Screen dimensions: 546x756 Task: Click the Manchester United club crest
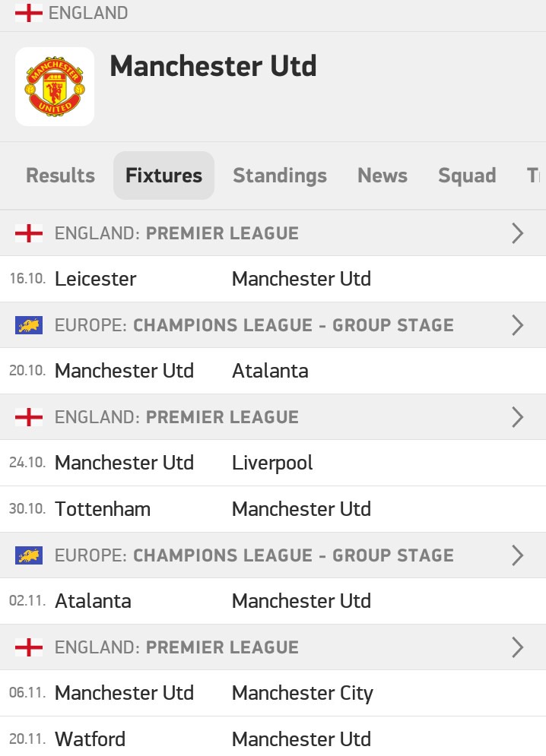[55, 87]
